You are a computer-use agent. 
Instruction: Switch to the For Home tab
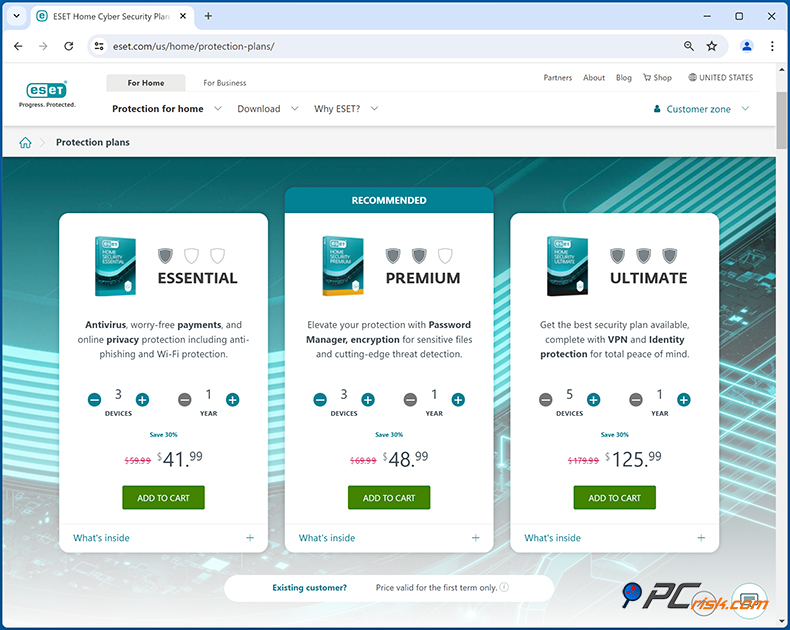click(x=146, y=83)
